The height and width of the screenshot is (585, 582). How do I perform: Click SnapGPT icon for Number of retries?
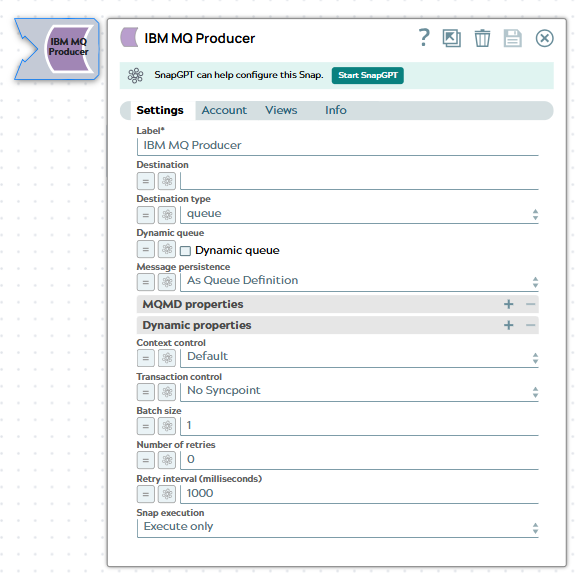tap(167, 460)
